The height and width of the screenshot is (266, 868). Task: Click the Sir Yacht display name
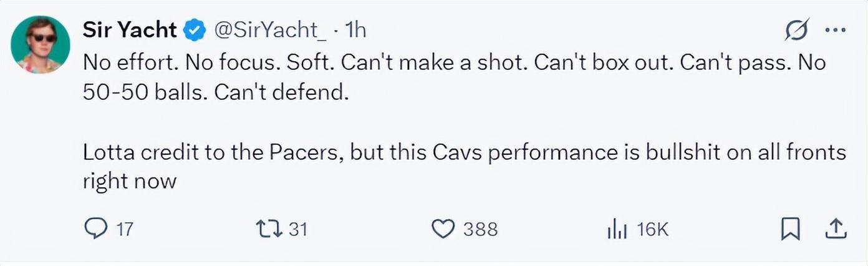[129, 29]
